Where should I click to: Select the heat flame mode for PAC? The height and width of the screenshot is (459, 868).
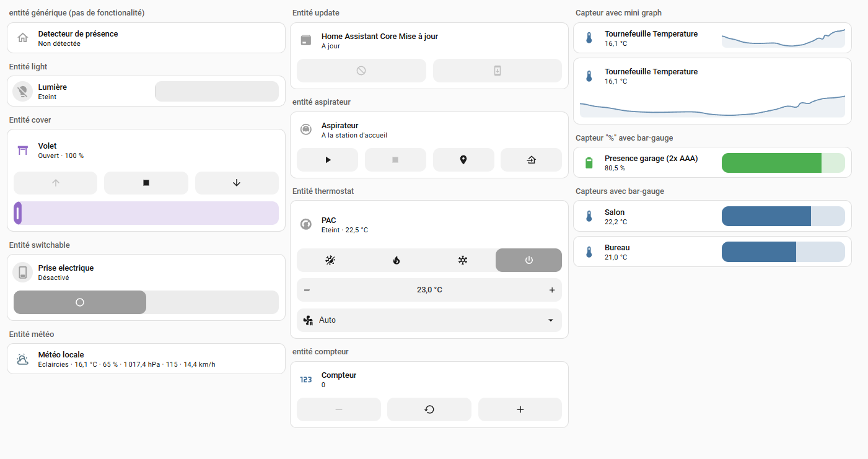coord(397,260)
